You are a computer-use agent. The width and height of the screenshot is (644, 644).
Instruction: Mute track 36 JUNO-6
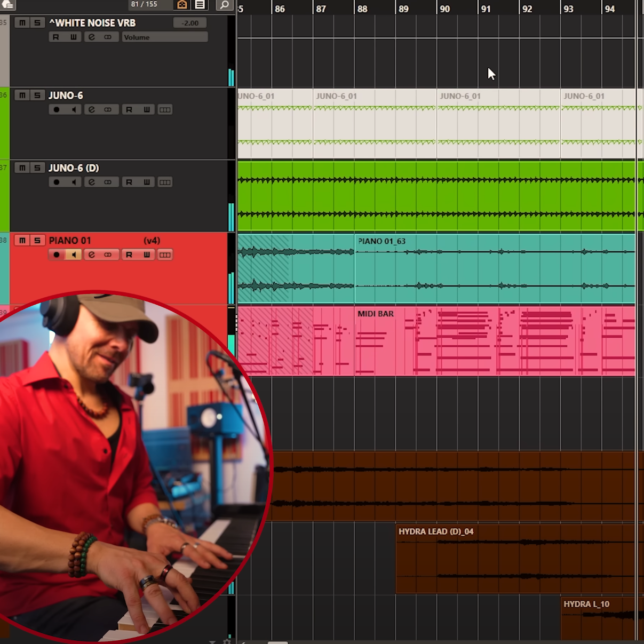click(x=22, y=96)
